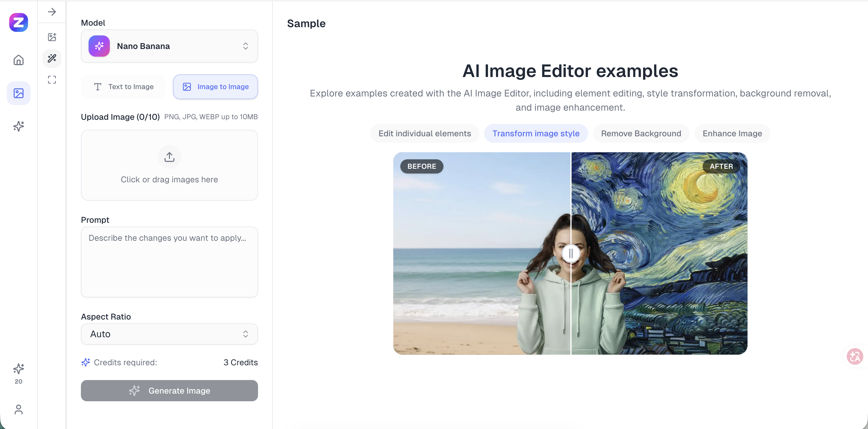
Task: Select the Home icon in the sidebar
Action: pyautogui.click(x=19, y=60)
